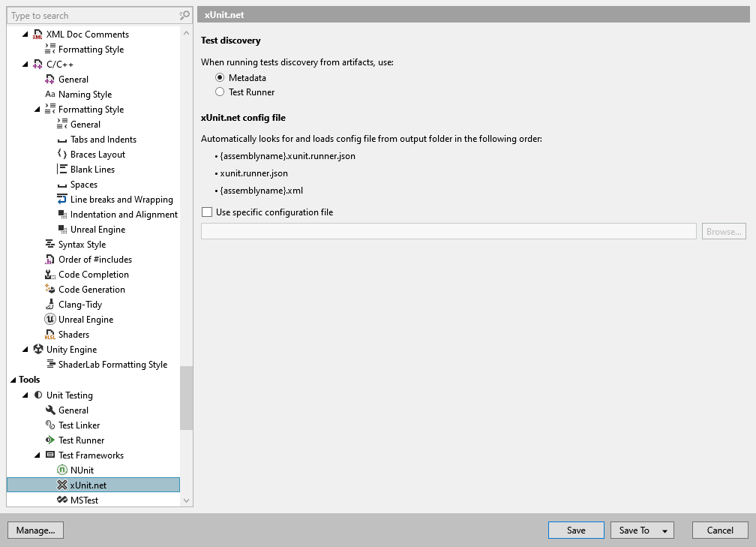Click the Blank Lines icon
756x547 pixels.
[x=61, y=169]
